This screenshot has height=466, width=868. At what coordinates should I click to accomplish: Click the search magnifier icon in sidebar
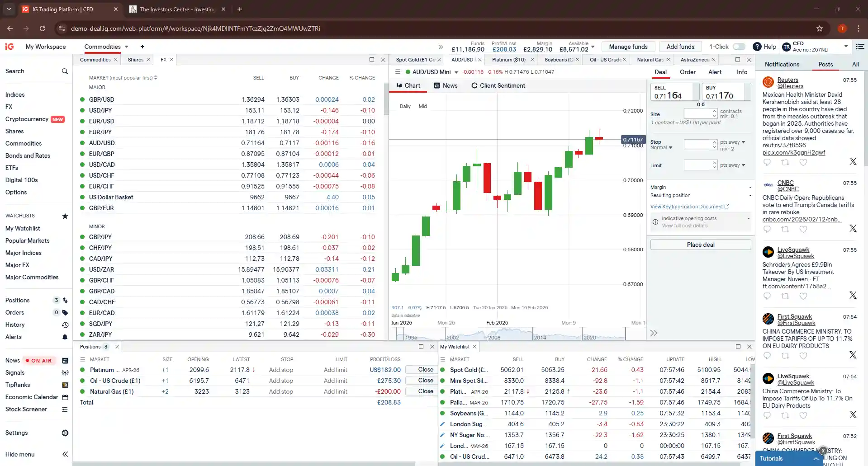(x=65, y=71)
